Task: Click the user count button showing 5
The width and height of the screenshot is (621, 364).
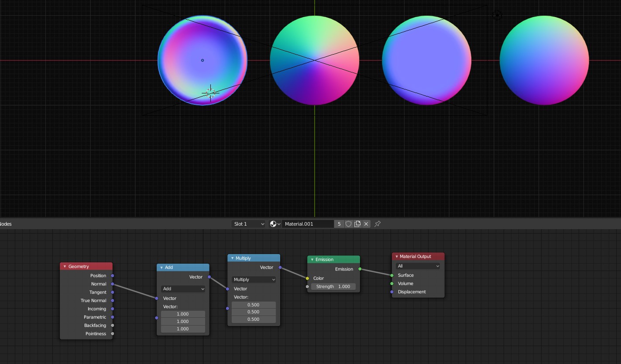Action: [x=339, y=223]
